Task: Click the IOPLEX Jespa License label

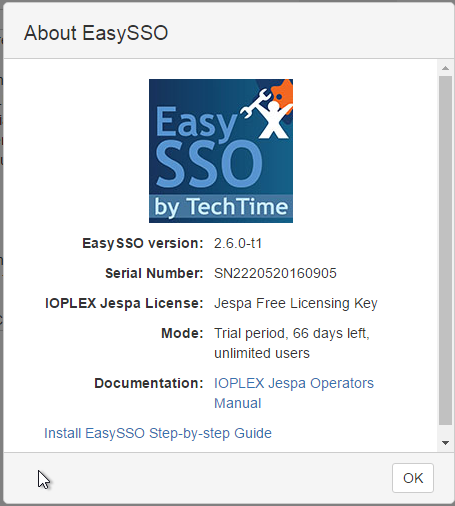Action: click(124, 304)
